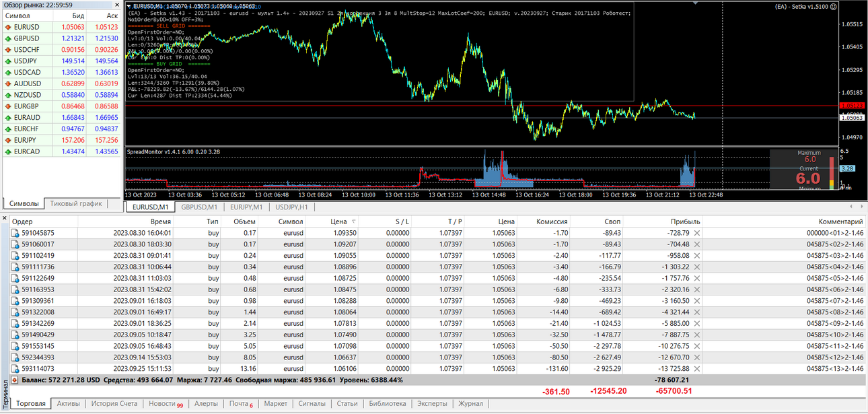The height and width of the screenshot is (414, 868).
Task: Open the Журнал tab
Action: tap(471, 404)
